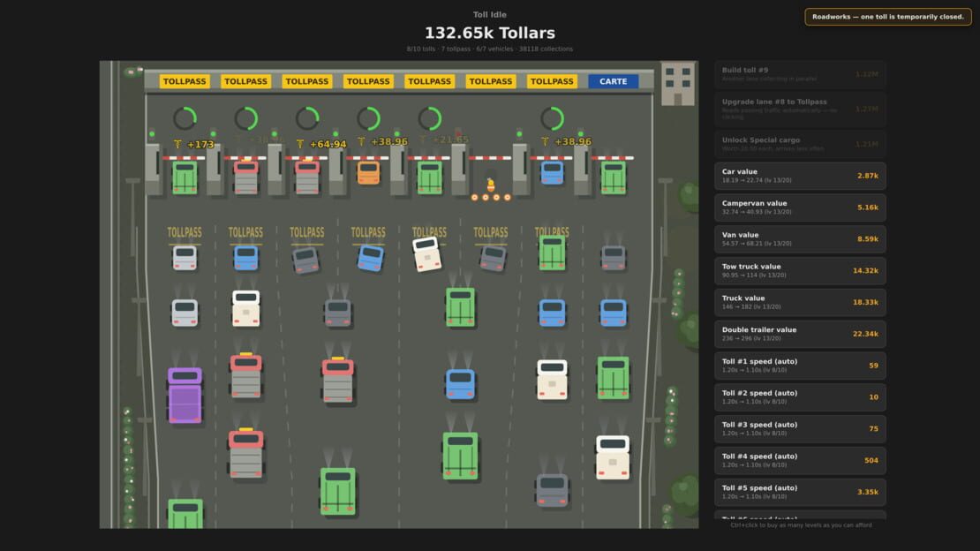Unlock Special cargo
Screen dimensions: 980x551
(x=800, y=144)
